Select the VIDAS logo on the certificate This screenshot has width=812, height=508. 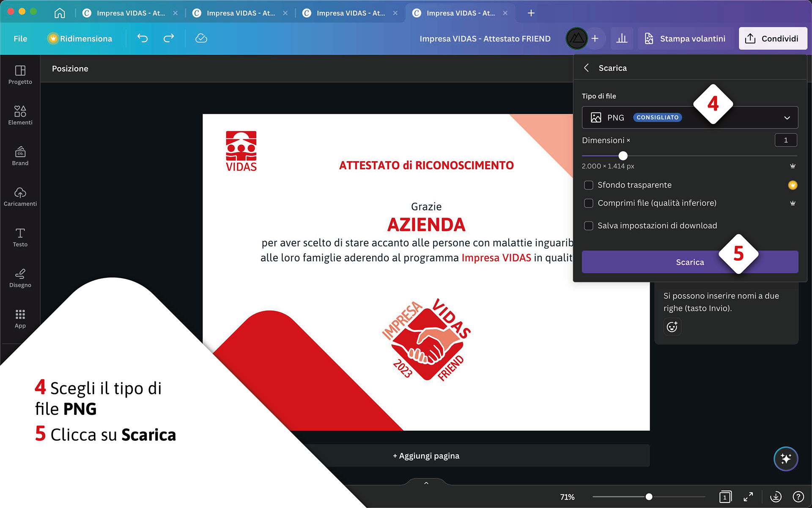tap(241, 151)
